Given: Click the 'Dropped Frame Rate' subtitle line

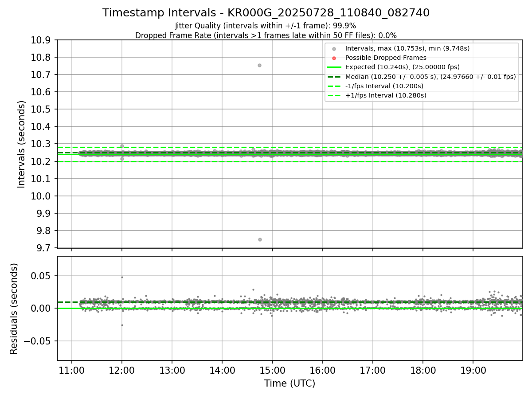Looking at the screenshot, I should click(x=266, y=35).
